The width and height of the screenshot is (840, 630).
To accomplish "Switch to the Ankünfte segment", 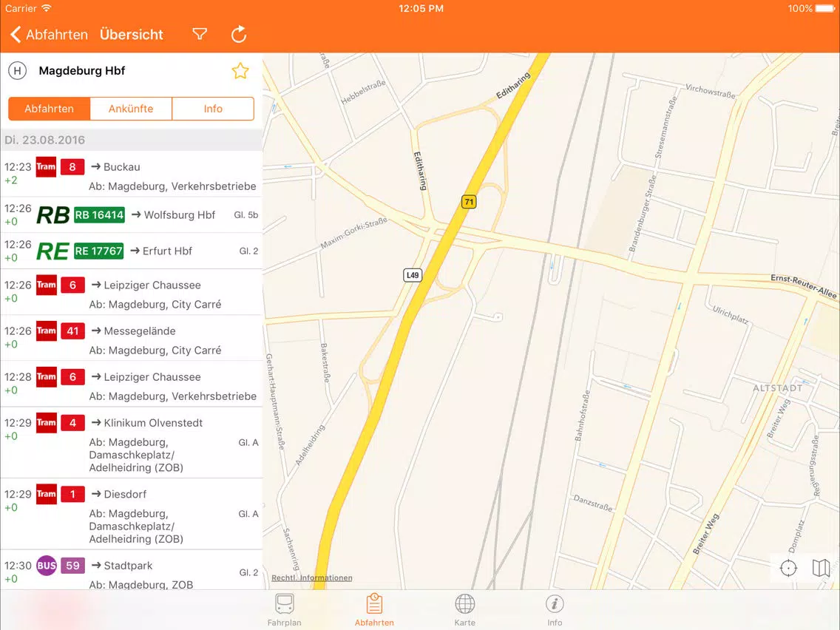I will (131, 109).
